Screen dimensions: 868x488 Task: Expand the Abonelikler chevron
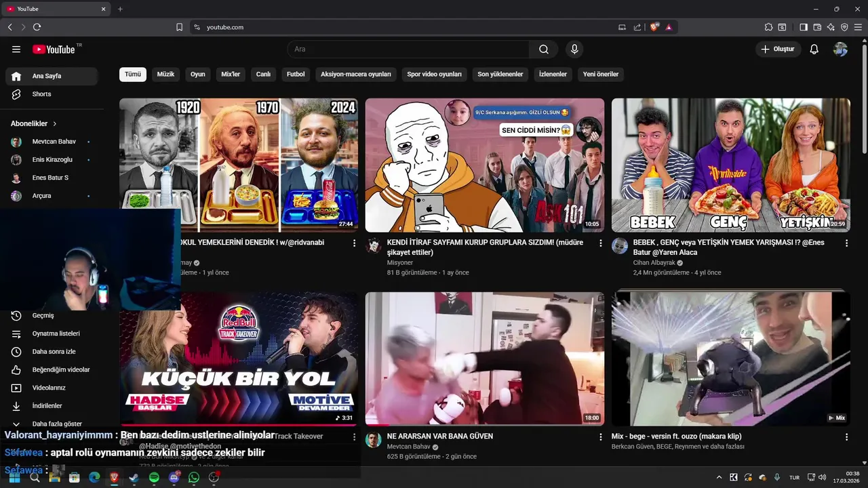pos(55,124)
